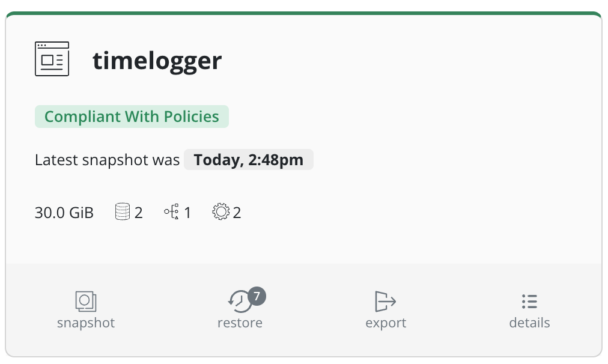Click the Compliant With Policies badge

(x=132, y=117)
